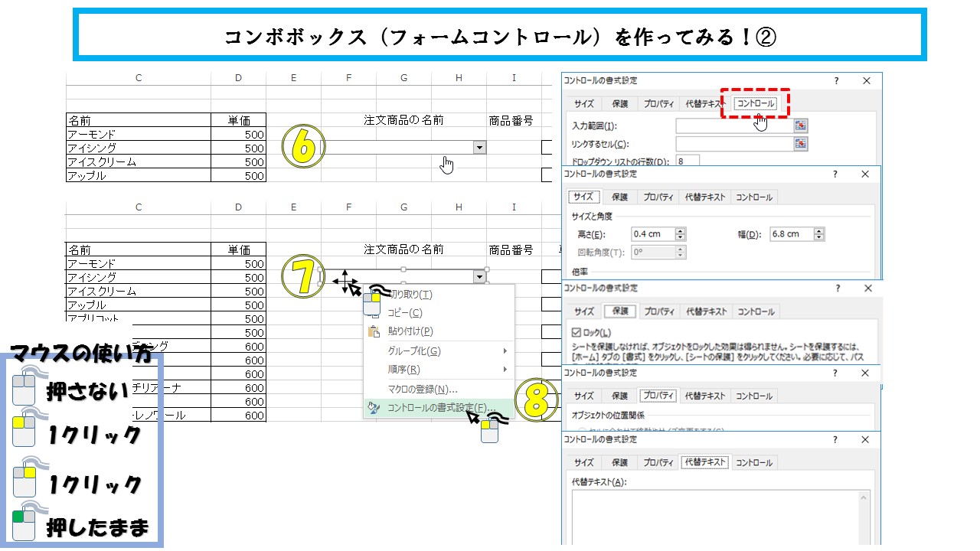Screen dimensions: 980x551
Task: Close the サイズと角度 dialog with X
Action: (867, 174)
